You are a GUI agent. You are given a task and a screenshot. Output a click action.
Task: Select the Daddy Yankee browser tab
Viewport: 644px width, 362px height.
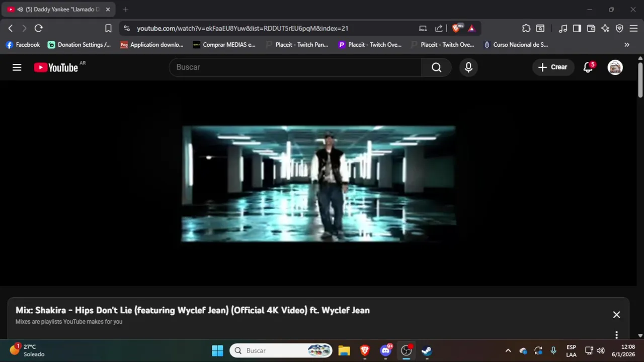point(59,10)
